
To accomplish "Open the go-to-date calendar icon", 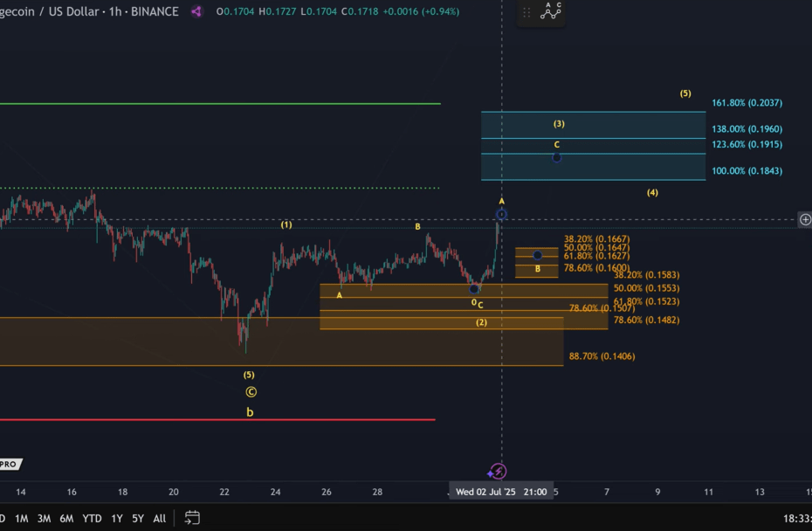I will pos(193,518).
